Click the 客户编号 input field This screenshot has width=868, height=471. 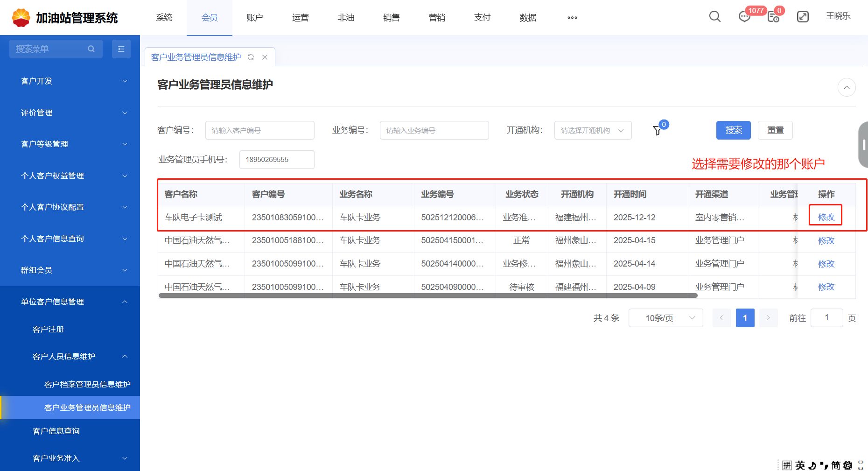(x=259, y=130)
